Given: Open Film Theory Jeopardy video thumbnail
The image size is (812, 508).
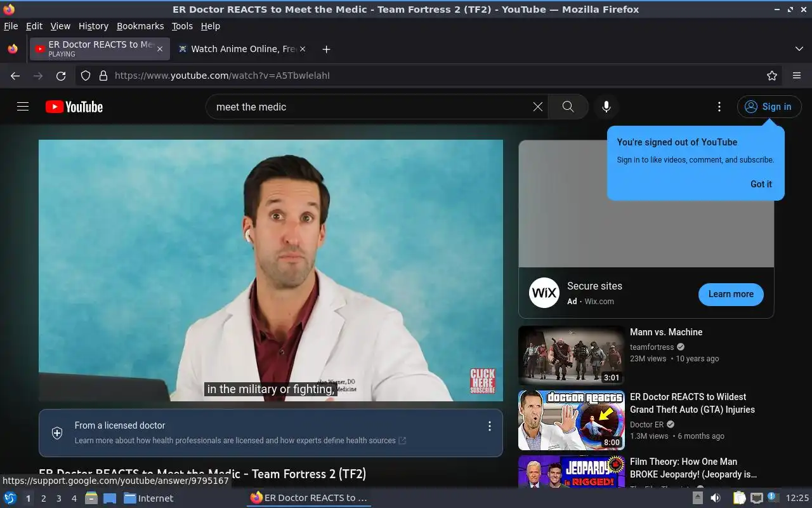Looking at the screenshot, I should (x=572, y=471).
